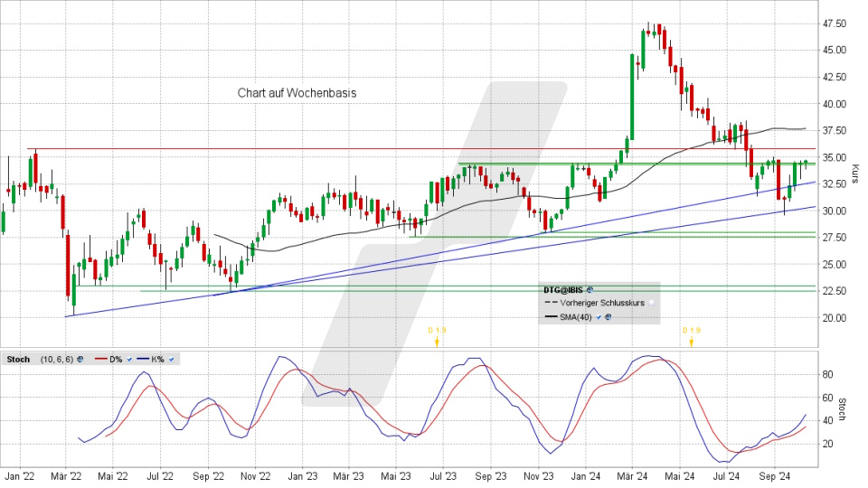Click the Sep '24 date axis label
The image size is (868, 488).
point(774,476)
